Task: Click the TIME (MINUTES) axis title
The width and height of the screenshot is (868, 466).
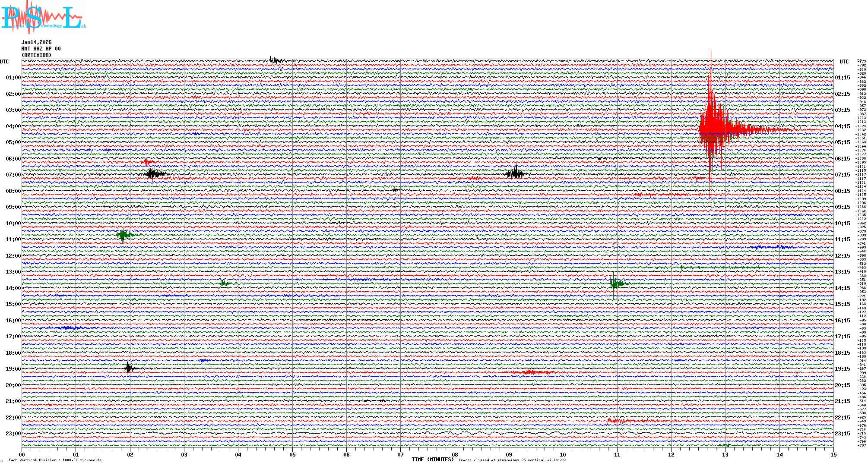Action: (x=433, y=460)
